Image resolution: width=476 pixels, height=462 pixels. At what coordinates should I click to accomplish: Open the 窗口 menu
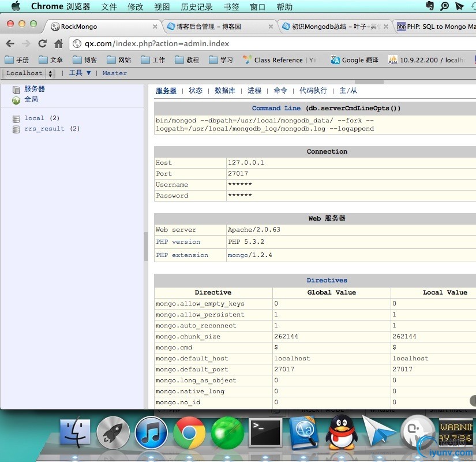pos(258,6)
